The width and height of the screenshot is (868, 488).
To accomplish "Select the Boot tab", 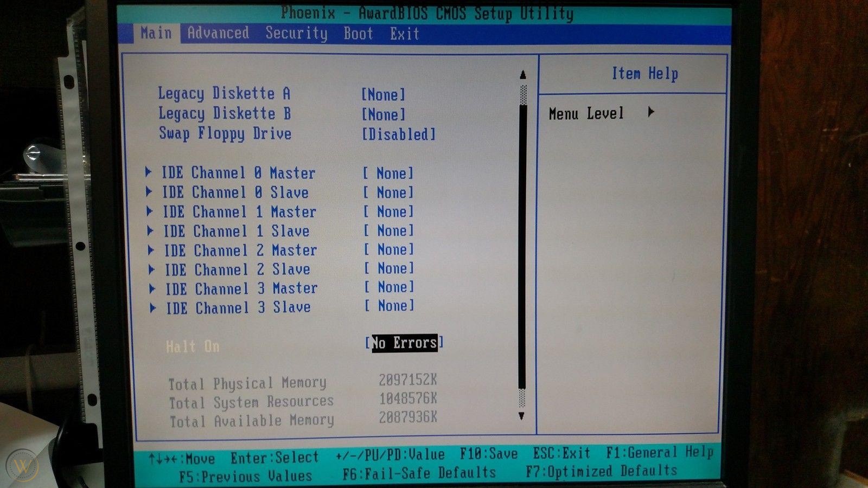I will [x=357, y=34].
